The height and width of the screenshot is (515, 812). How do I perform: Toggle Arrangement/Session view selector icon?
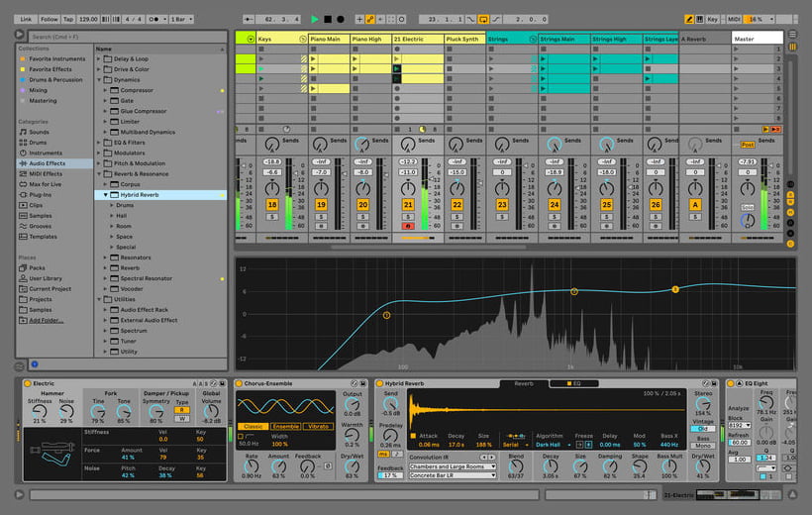[792, 35]
